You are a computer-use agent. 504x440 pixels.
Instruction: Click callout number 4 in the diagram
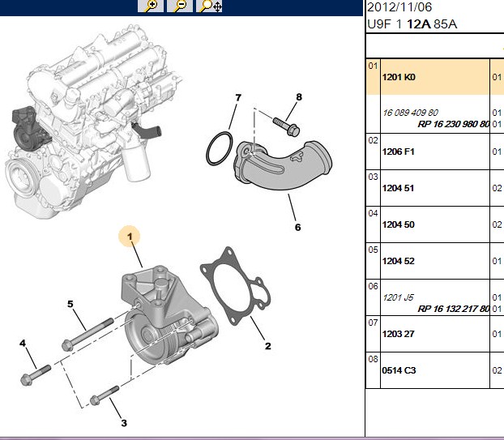coord(23,344)
